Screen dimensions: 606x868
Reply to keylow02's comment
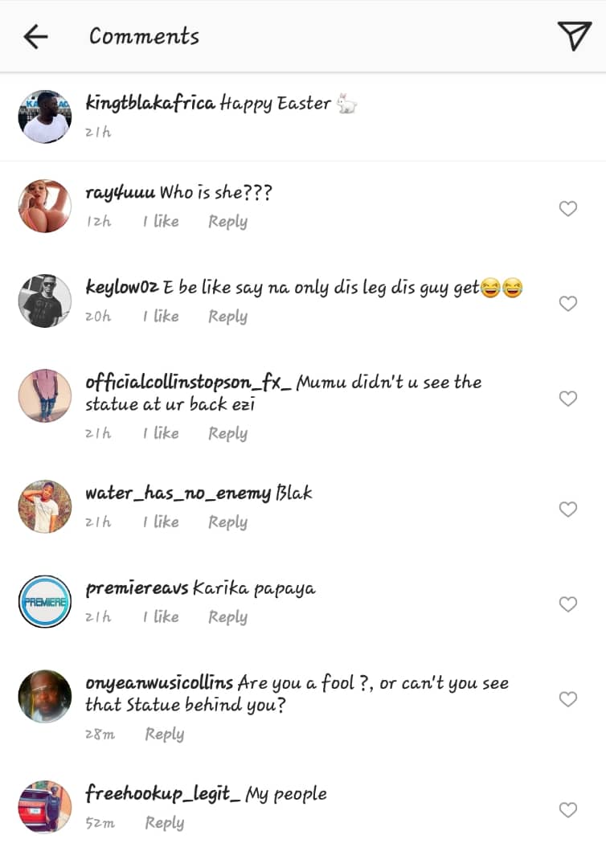(227, 317)
